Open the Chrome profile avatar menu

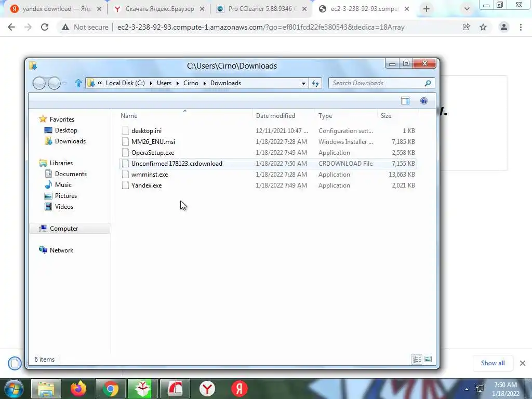[504, 27]
